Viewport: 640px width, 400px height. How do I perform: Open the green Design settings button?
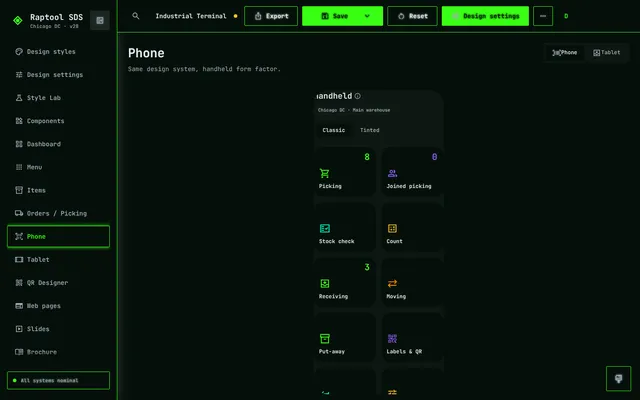pyautogui.click(x=485, y=16)
